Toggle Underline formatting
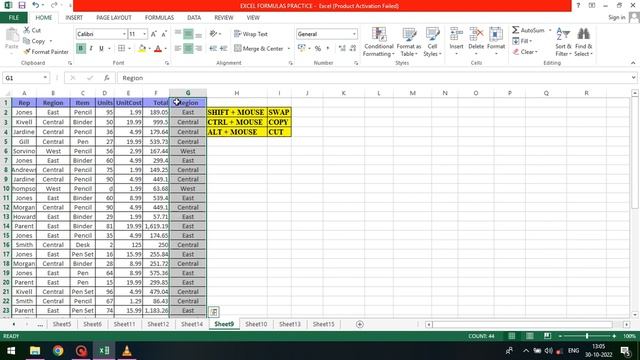The height and width of the screenshot is (360, 640). click(x=101, y=49)
